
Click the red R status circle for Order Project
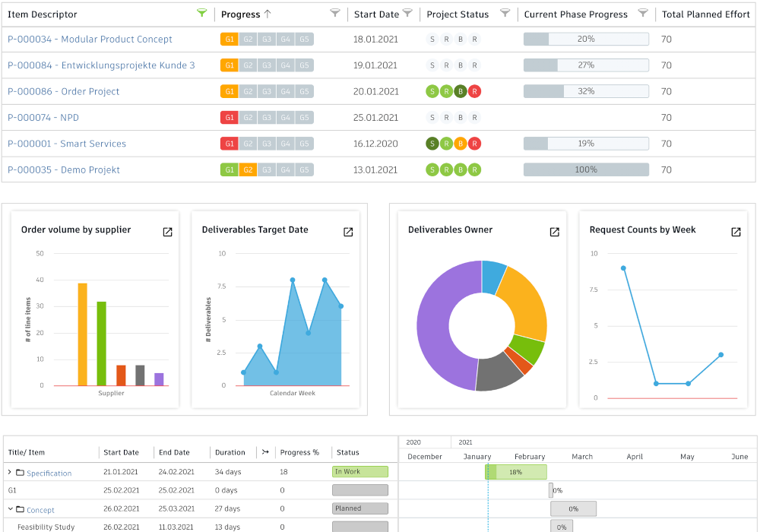(x=474, y=91)
